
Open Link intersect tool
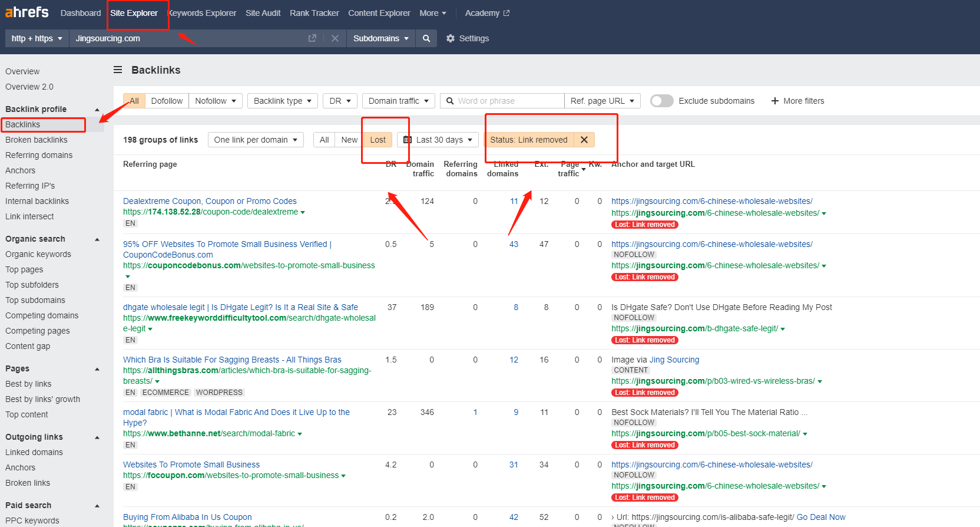coord(29,216)
